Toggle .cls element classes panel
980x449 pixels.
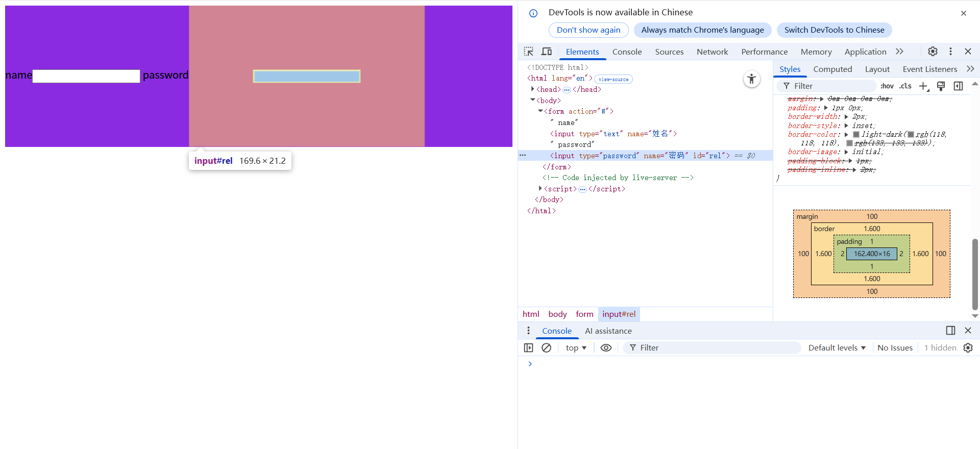905,86
